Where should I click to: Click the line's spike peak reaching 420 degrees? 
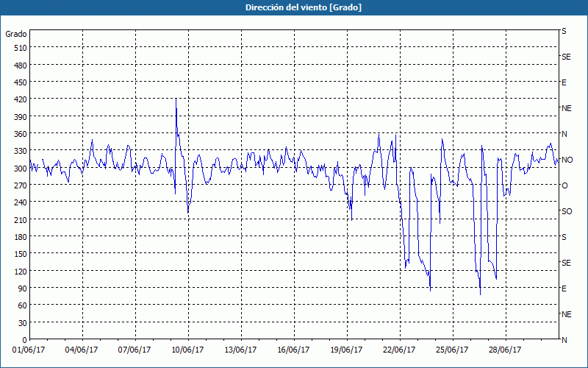tap(176, 99)
